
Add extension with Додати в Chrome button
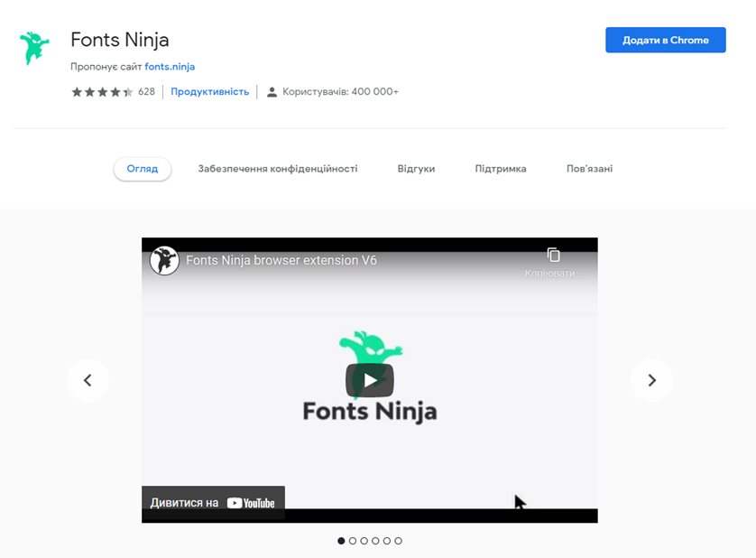click(666, 40)
